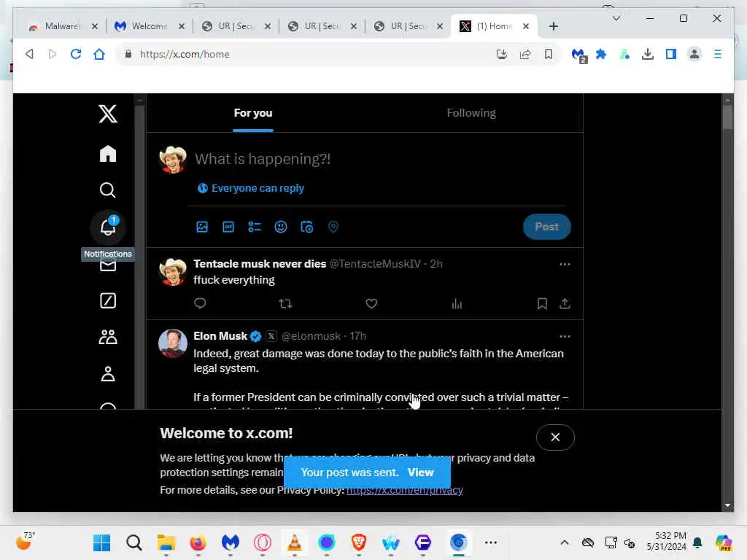747x560 pixels.
Task: Share the Tentacle musk post
Action: pyautogui.click(x=565, y=303)
